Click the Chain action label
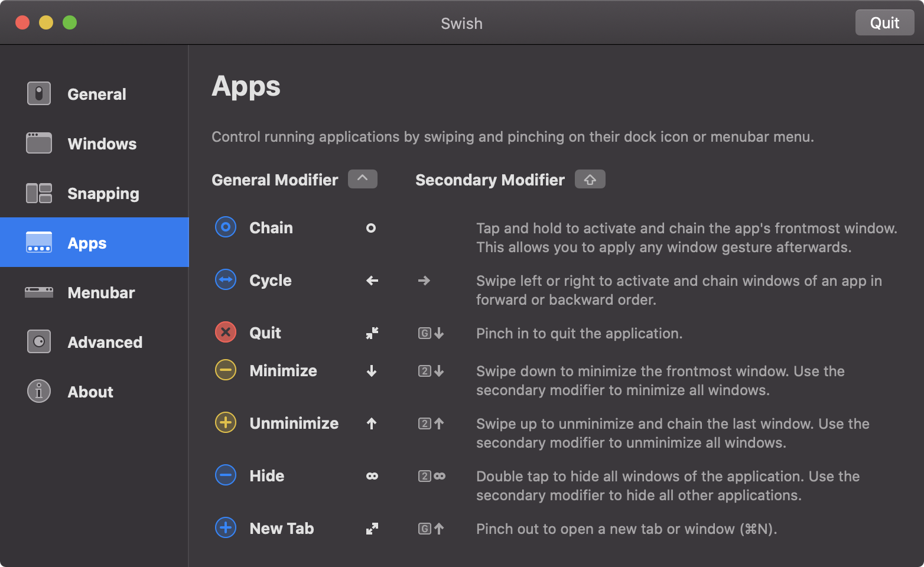This screenshot has height=567, width=924. 271,228
